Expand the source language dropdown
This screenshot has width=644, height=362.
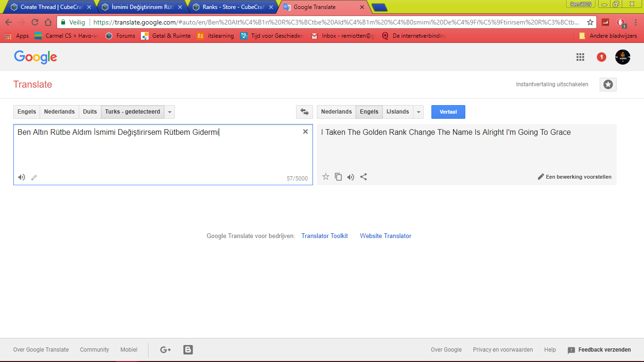(x=170, y=112)
